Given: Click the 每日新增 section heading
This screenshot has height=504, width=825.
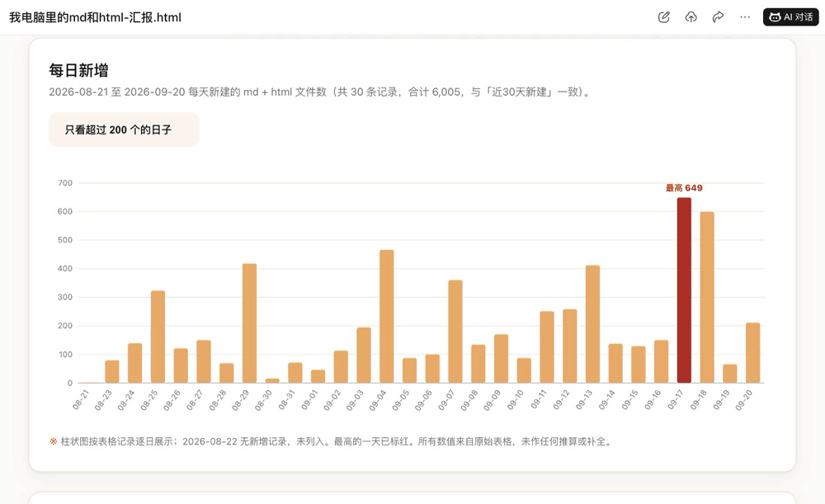Looking at the screenshot, I should pyautogui.click(x=79, y=70).
